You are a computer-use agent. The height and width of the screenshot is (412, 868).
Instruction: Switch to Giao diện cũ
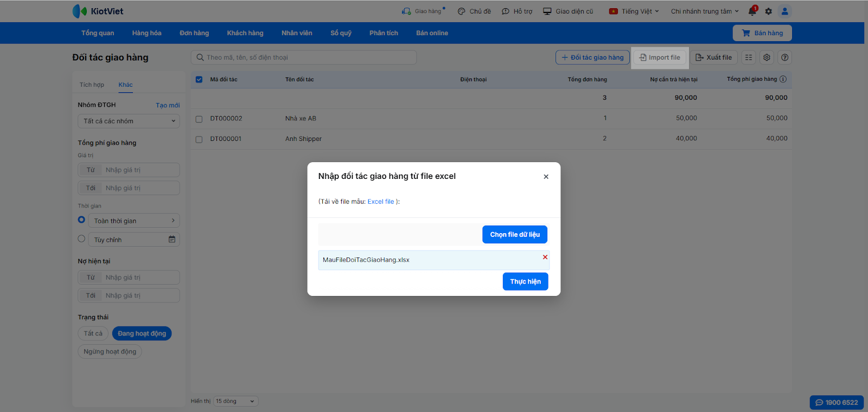[568, 11]
